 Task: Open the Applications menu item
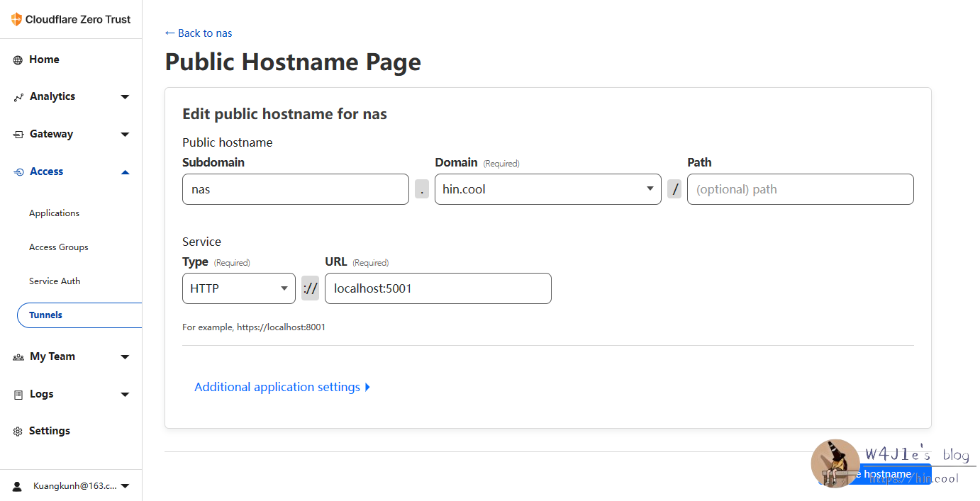point(54,213)
